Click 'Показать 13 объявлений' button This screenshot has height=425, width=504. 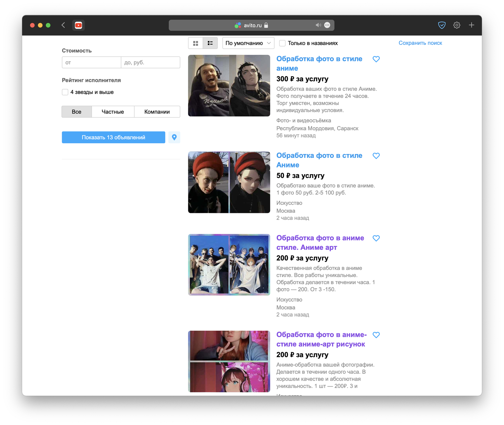coord(113,137)
